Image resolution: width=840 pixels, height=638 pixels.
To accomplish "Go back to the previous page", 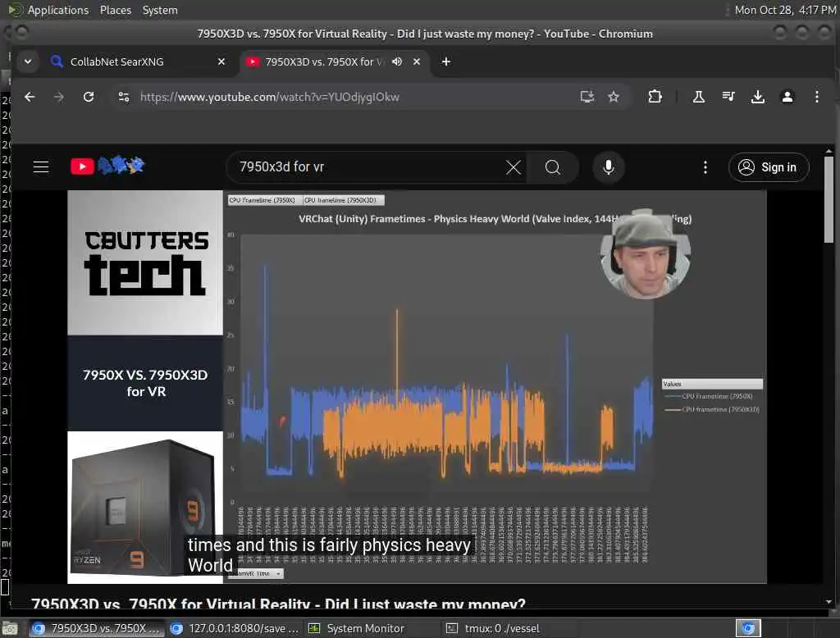I will point(30,97).
